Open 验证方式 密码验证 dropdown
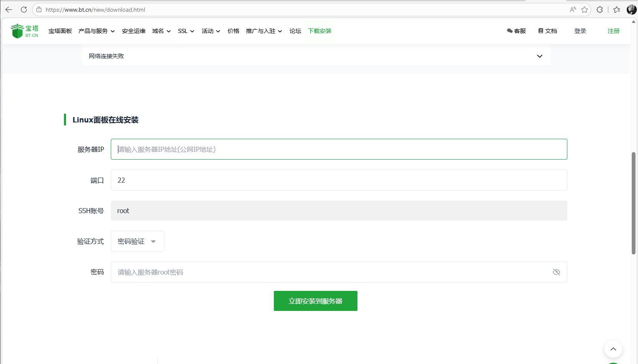 [137, 241]
